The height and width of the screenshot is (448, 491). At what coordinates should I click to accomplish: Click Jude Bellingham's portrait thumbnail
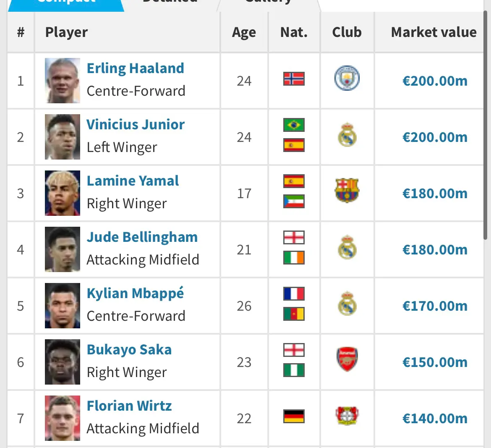pos(63,249)
